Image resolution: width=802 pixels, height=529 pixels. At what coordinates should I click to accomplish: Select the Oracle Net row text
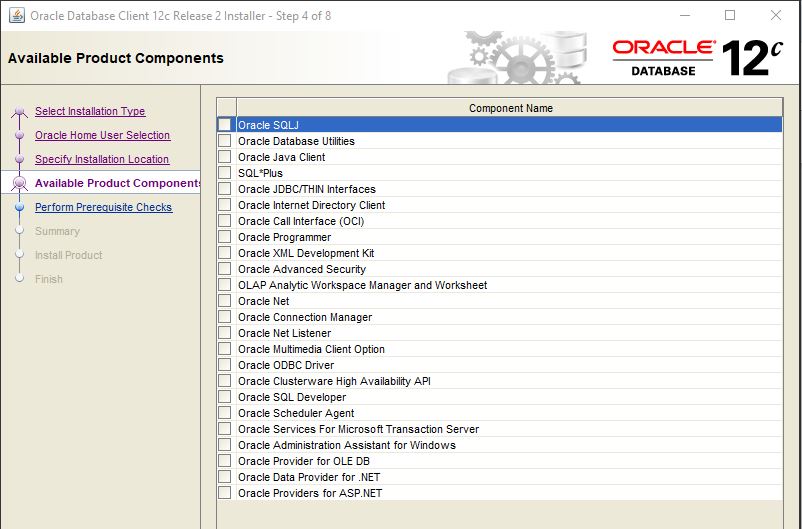[x=263, y=301]
